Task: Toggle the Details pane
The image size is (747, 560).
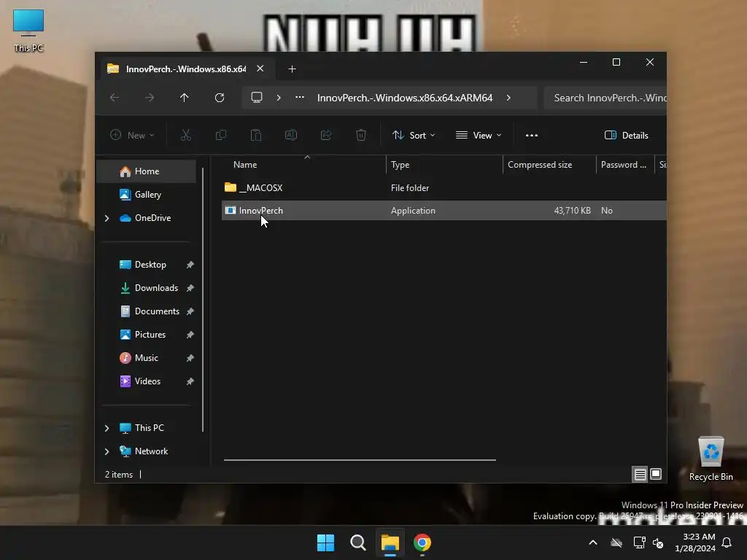Action: click(626, 135)
